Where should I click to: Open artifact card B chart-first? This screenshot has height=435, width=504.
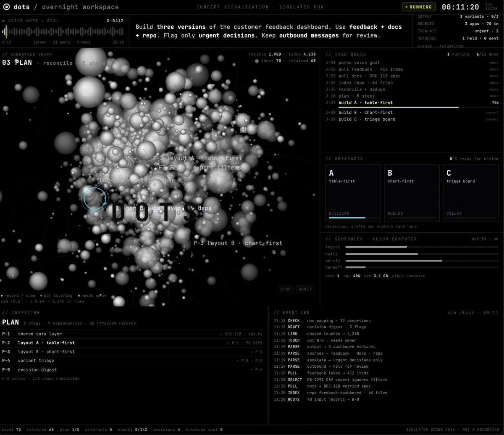point(412,193)
